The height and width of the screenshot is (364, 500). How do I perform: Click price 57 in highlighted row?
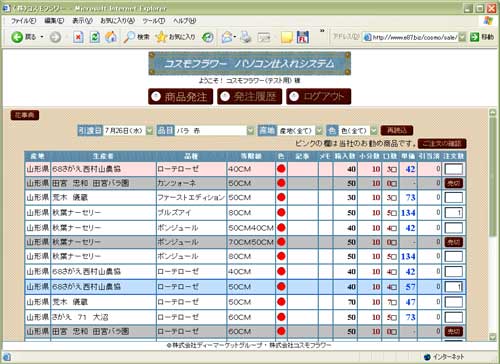click(x=410, y=287)
